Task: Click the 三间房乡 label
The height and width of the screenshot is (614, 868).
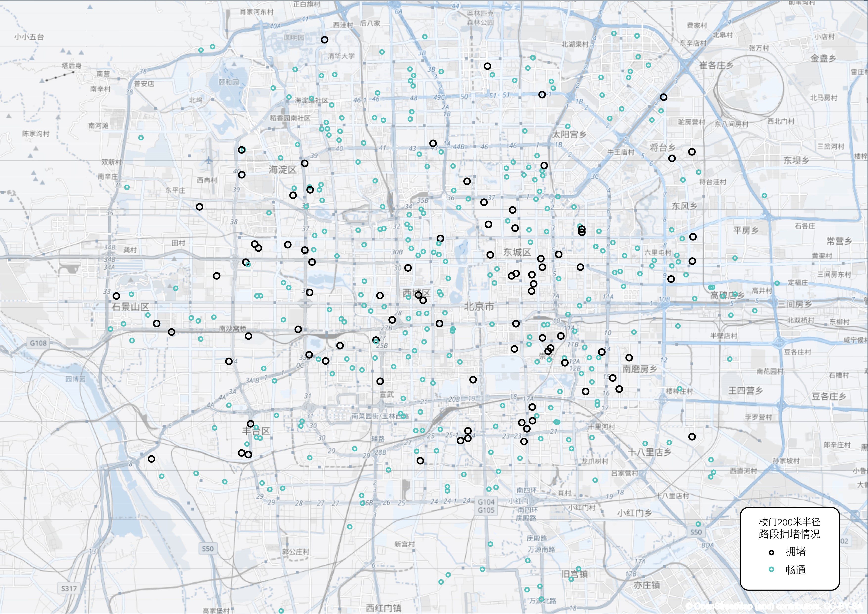Action: pyautogui.click(x=795, y=304)
